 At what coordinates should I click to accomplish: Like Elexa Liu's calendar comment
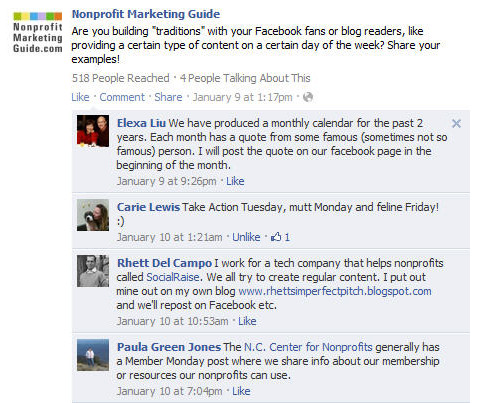tap(235, 181)
